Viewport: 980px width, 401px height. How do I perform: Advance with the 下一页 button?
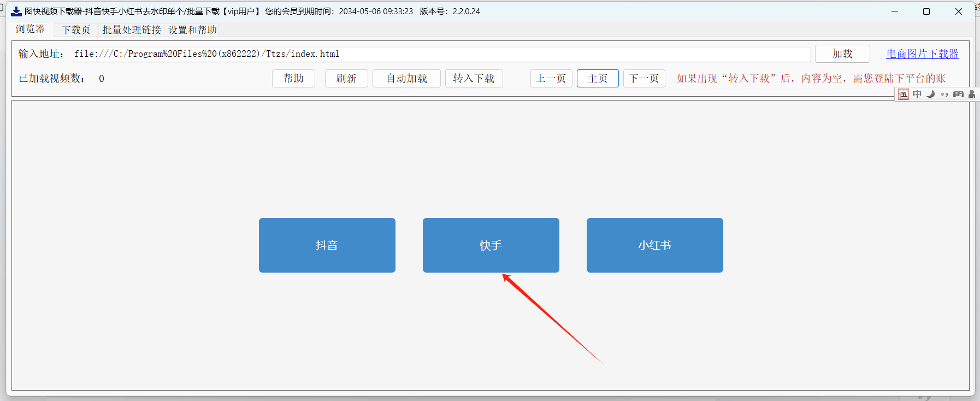click(x=644, y=79)
